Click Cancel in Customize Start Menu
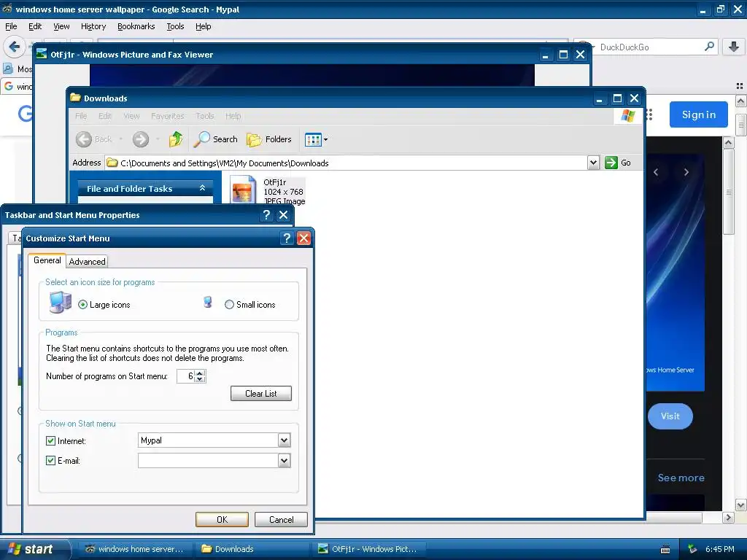Viewport: 747px width, 560px height. tap(281, 519)
